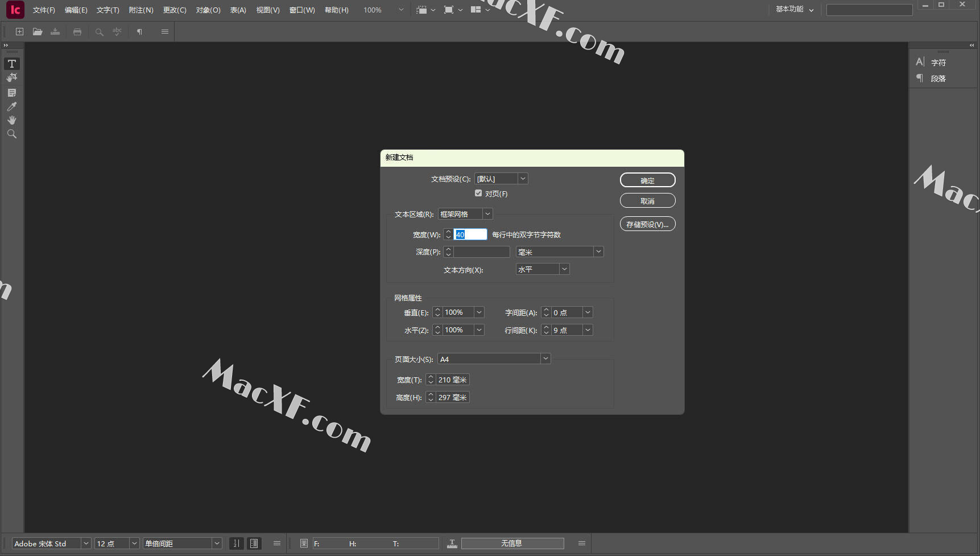Click the Cancel (取消) button
This screenshot has height=556, width=980.
(x=647, y=201)
